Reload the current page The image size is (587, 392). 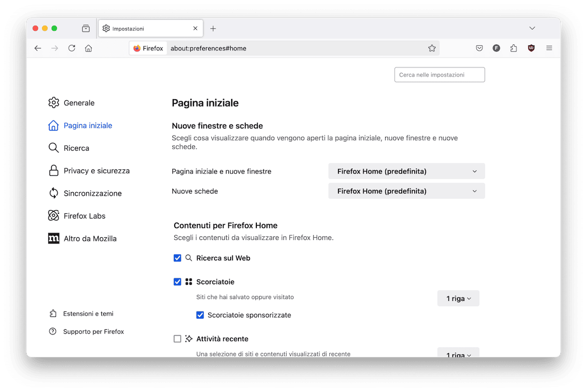click(x=71, y=48)
